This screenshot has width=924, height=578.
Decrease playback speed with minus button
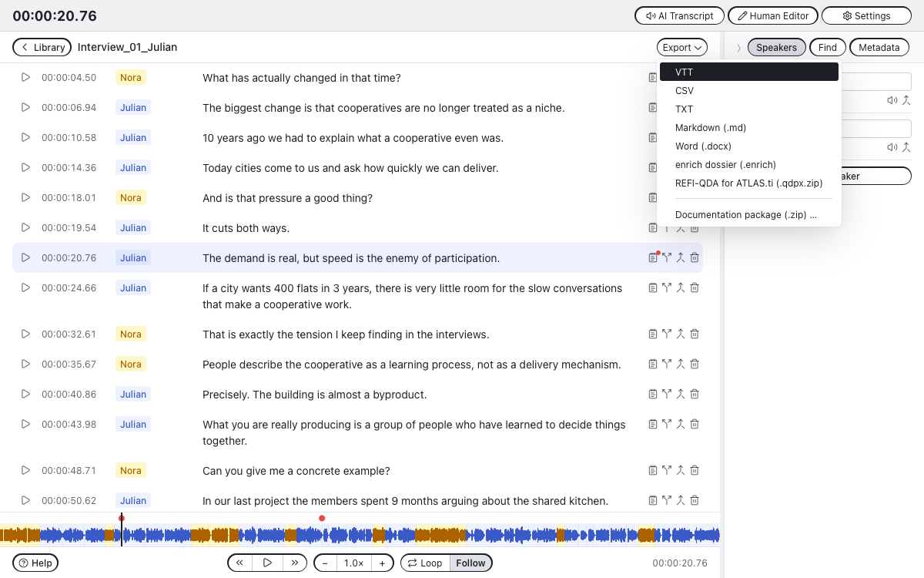pyautogui.click(x=325, y=563)
